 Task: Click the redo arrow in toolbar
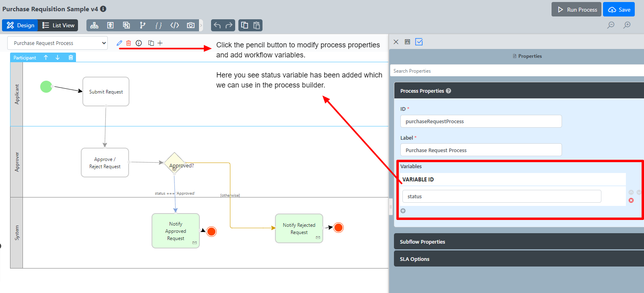pyautogui.click(x=229, y=25)
